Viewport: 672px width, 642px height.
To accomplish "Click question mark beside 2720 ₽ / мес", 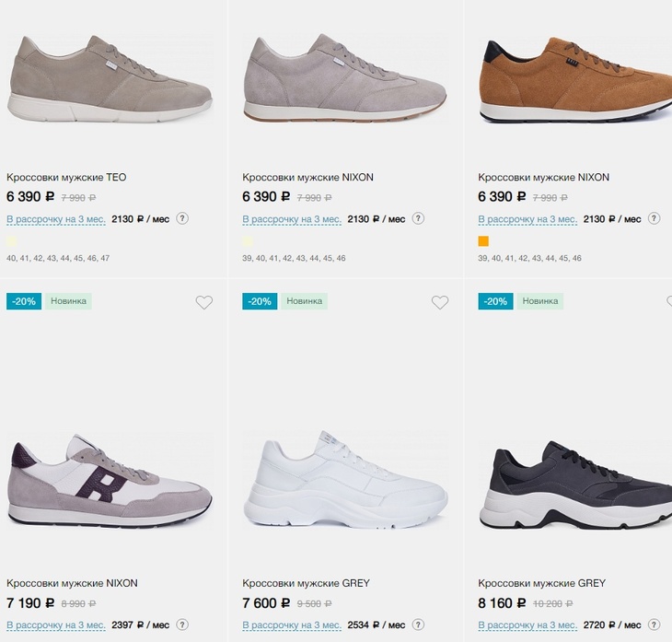I will tap(654, 624).
